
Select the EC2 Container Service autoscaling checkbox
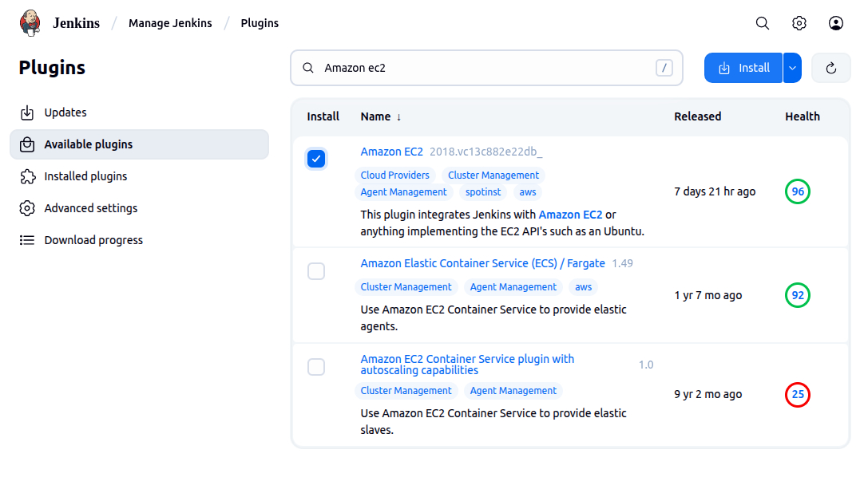316,367
